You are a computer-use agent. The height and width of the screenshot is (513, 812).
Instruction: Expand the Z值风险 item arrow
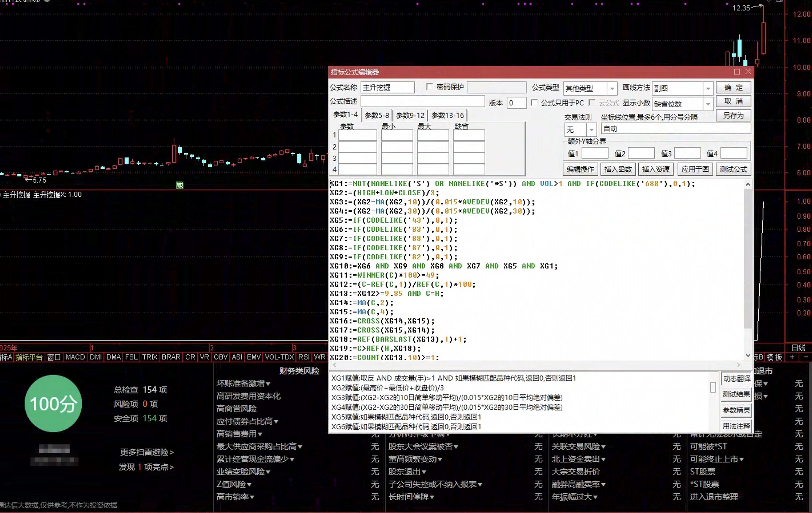249,485
